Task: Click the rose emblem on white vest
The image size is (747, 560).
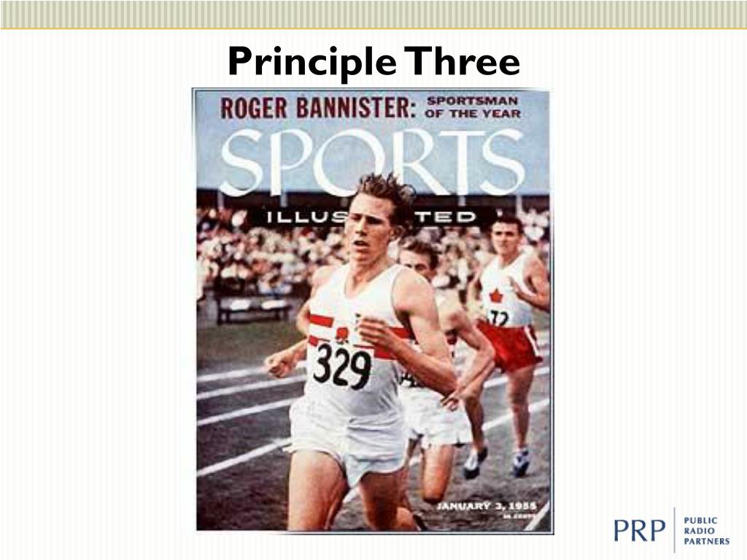Action: click(x=341, y=334)
